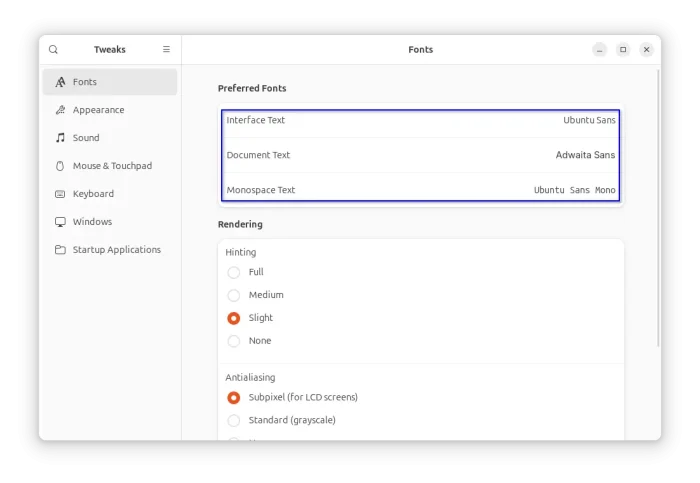Click the Mouse & Touchpad mouse icon
The width and height of the screenshot is (700, 483).
60,166
